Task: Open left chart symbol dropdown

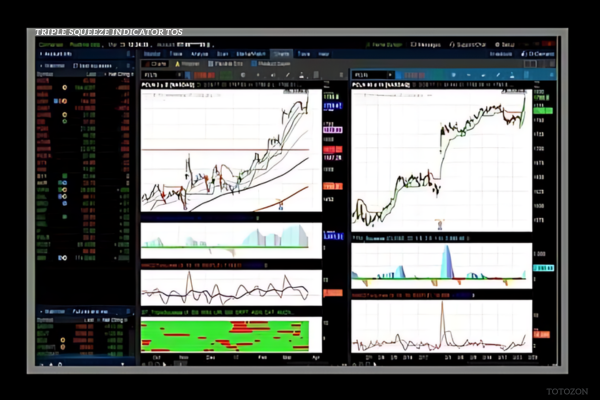Action: coord(179,74)
